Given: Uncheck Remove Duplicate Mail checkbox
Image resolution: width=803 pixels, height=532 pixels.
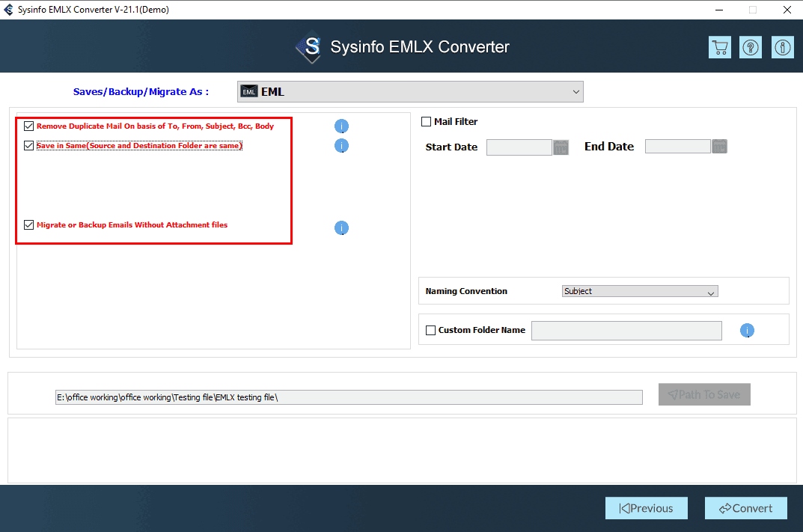Looking at the screenshot, I should (x=28, y=126).
